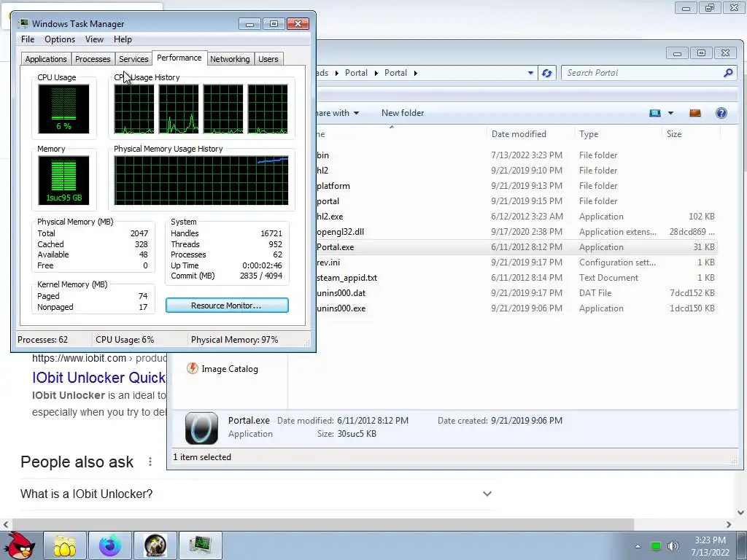Screen dimensions: 747x560
Task: Open the Options menu in Task Manager
Action: coord(60,39)
